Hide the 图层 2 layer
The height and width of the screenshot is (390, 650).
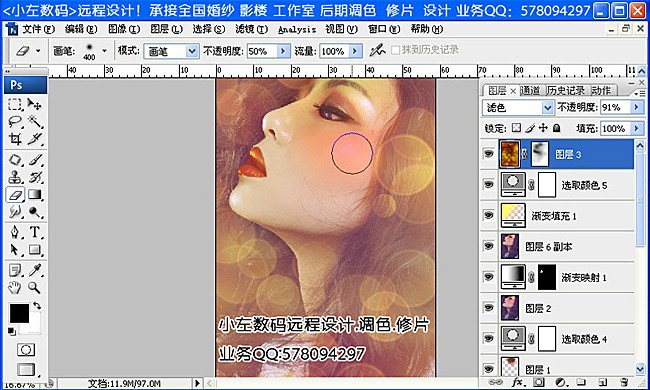pos(489,308)
